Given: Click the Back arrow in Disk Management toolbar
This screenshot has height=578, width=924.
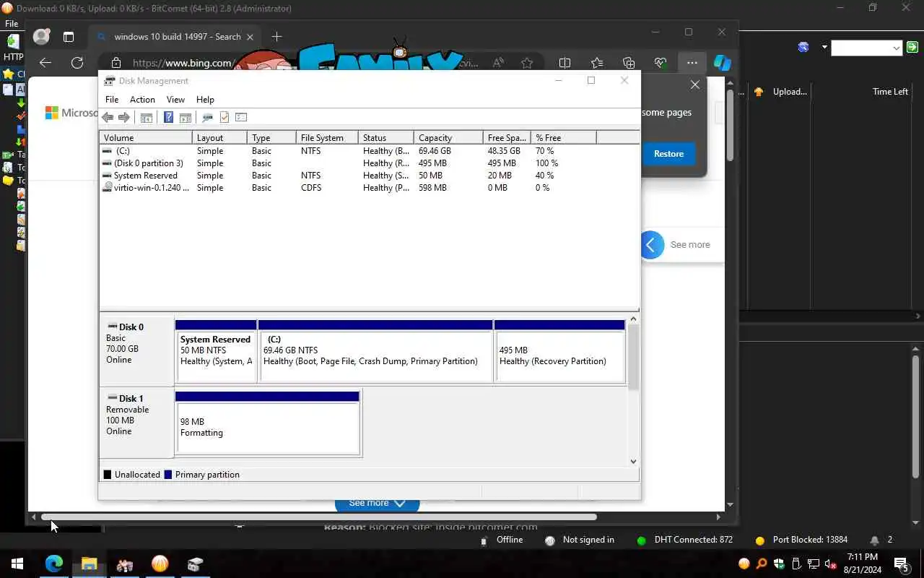Looking at the screenshot, I should click(108, 118).
